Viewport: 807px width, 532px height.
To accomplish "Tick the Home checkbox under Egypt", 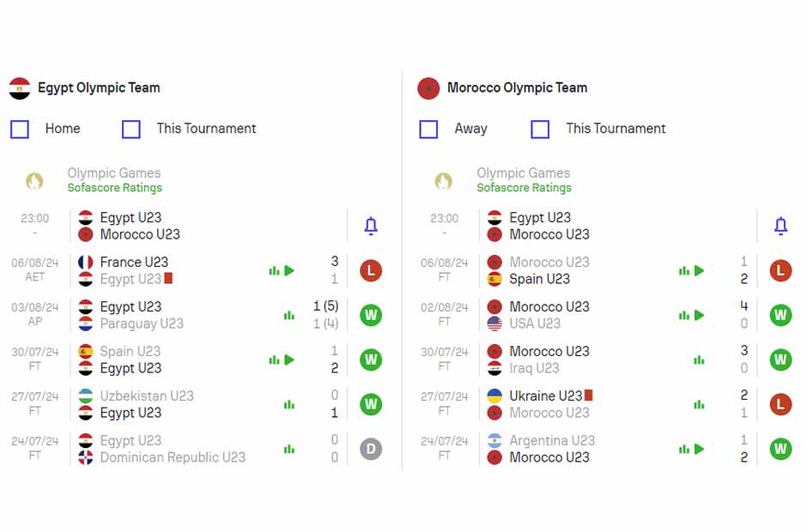I will [x=20, y=130].
